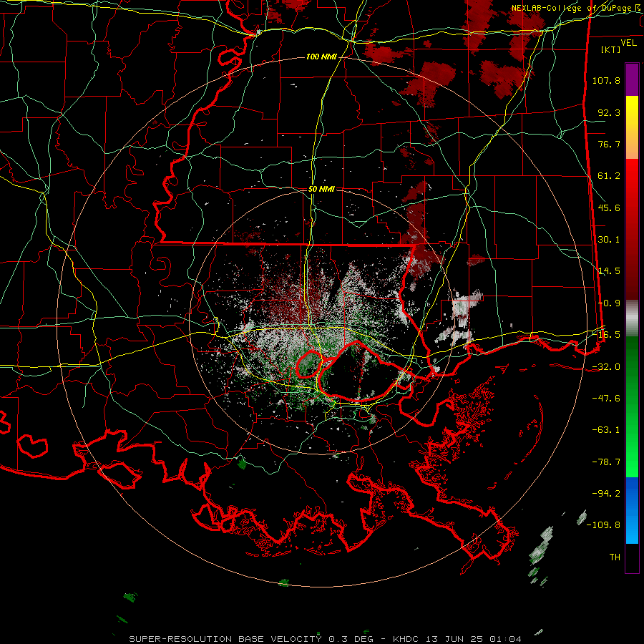The height and width of the screenshot is (644, 644).
Task: Click the -47.6 scale value
Action: 606,399
